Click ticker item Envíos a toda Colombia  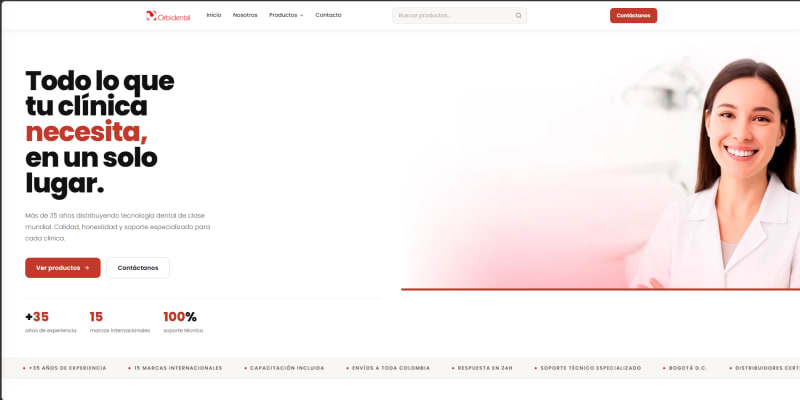tap(388, 368)
